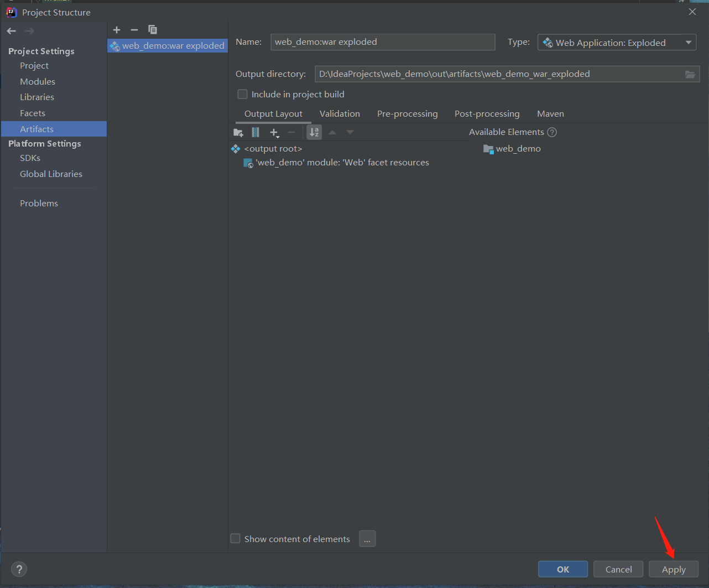Click the OK button
Viewport: 709px width, 588px height.
563,569
